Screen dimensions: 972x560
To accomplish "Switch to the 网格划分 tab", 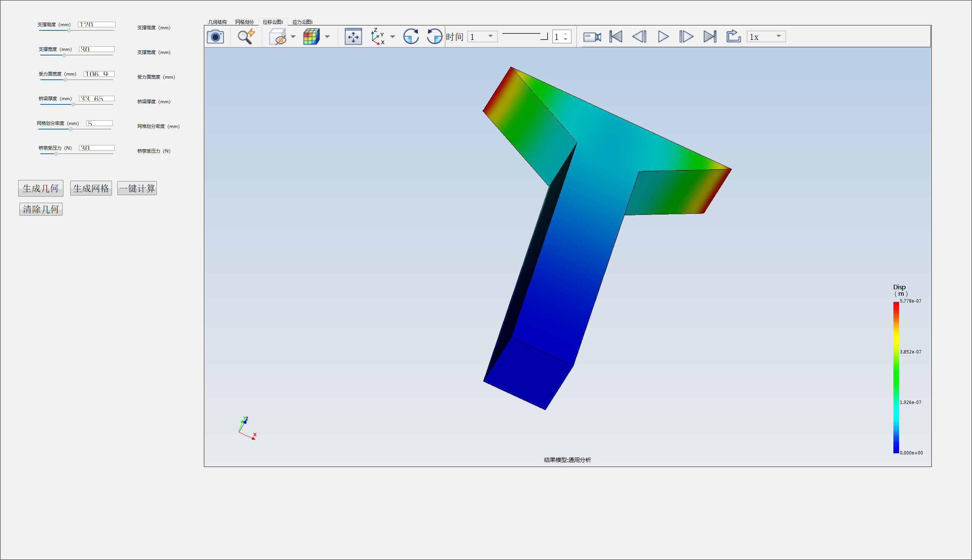I will click(x=245, y=22).
